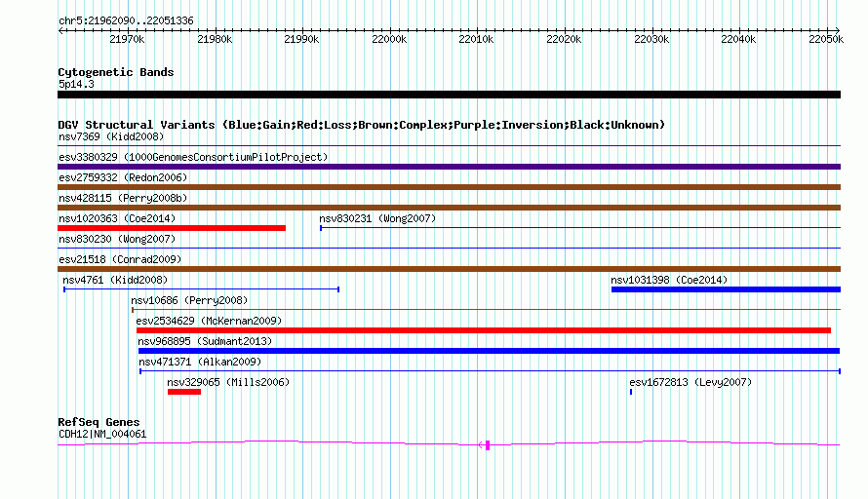
Task: Click the 21980k ruler position
Action: click(215, 39)
